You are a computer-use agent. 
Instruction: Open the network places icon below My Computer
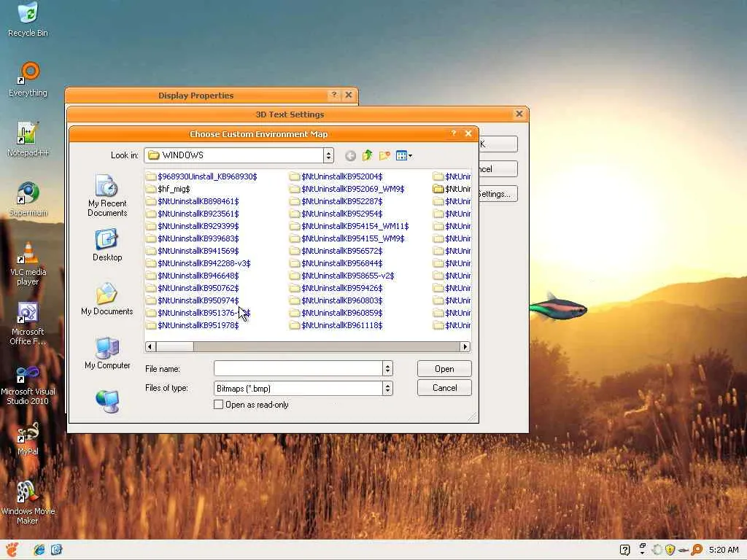[107, 402]
